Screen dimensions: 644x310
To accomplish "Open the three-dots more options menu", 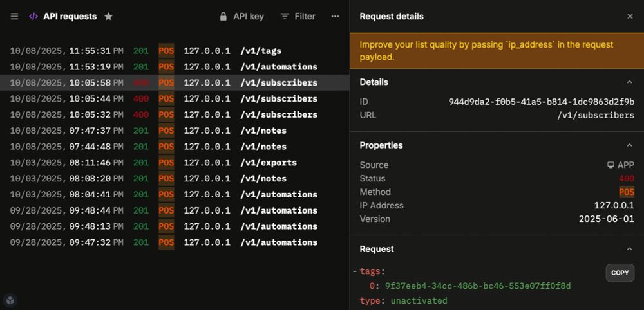I will click(x=335, y=17).
